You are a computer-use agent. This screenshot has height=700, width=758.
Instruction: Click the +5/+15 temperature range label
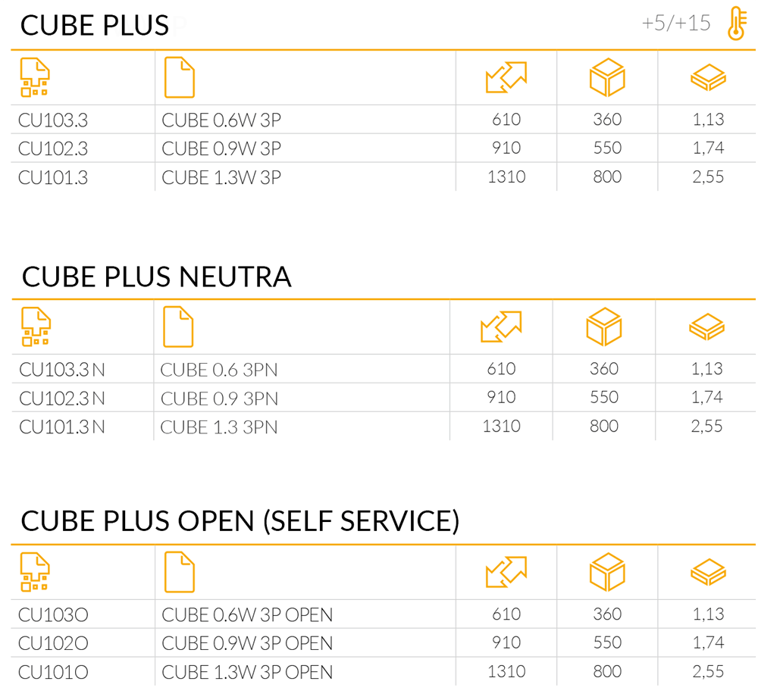coord(676,23)
